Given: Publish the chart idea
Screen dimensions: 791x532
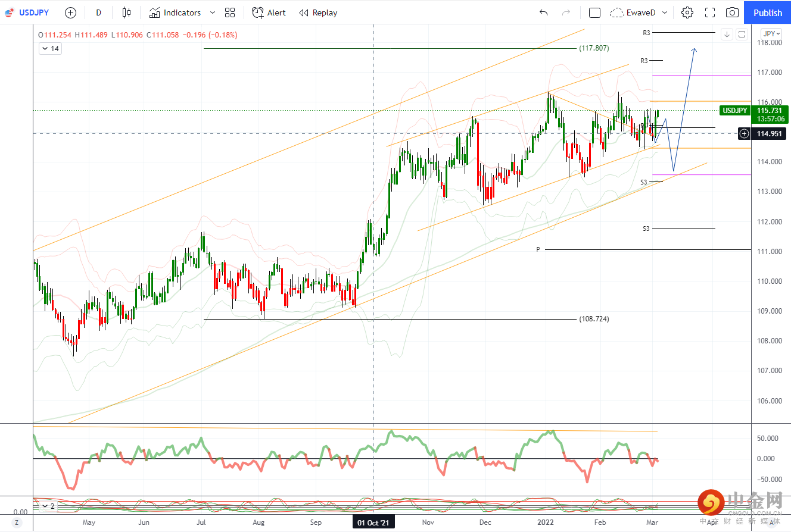Looking at the screenshot, I should 768,12.
